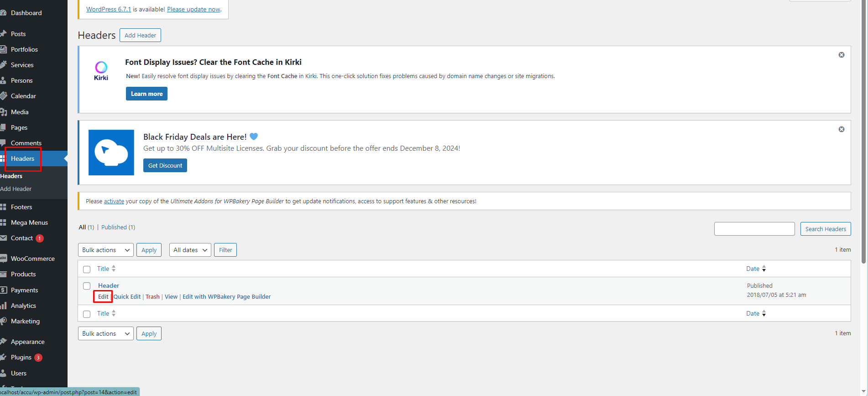Dismiss the Black Friday Deals notice

(842, 129)
